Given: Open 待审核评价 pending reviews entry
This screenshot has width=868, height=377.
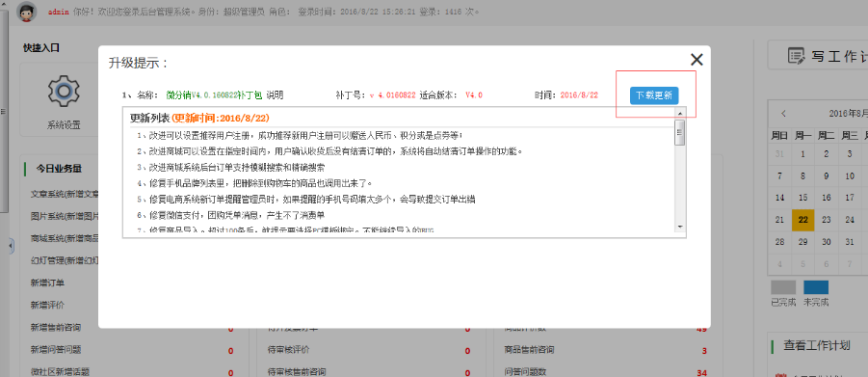Looking at the screenshot, I should coord(288,350).
